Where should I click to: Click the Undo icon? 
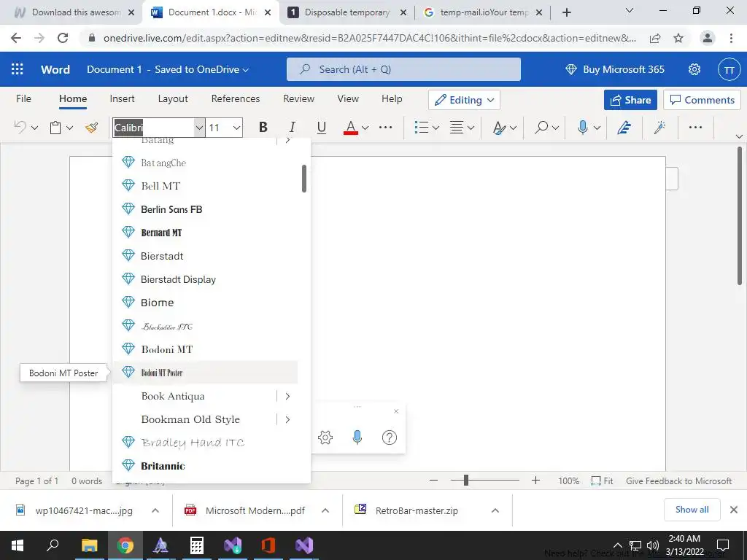(x=20, y=127)
